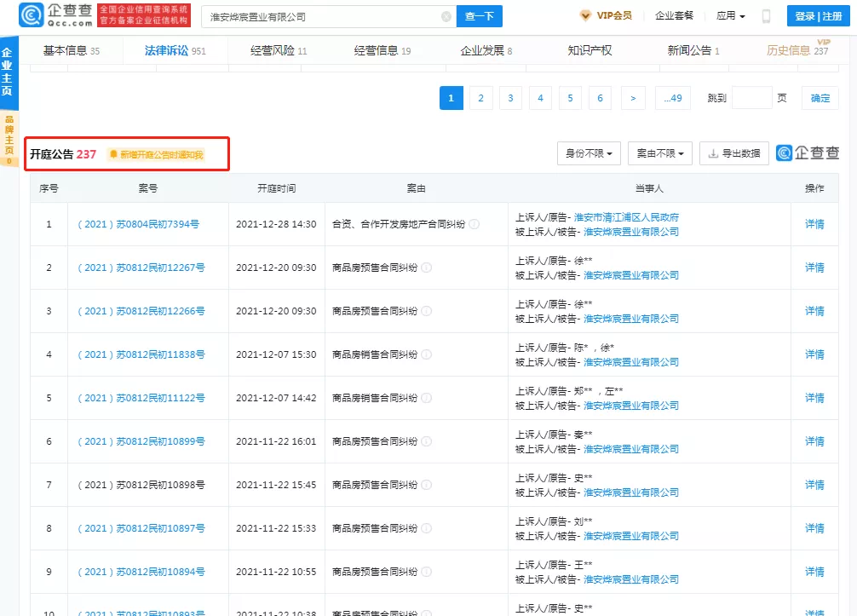Screen dimensions: 857x616
Task: Click the page number jump input field
Action: coord(751,98)
